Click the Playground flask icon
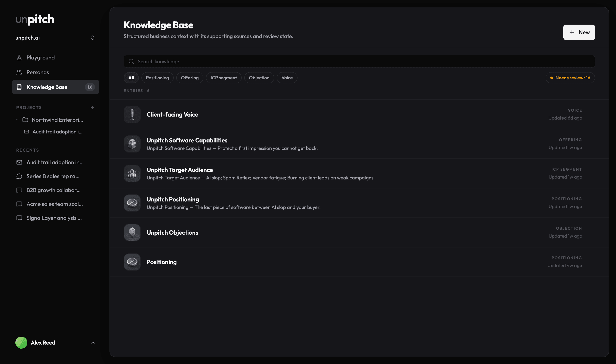Image resolution: width=616 pixels, height=364 pixels. click(19, 57)
